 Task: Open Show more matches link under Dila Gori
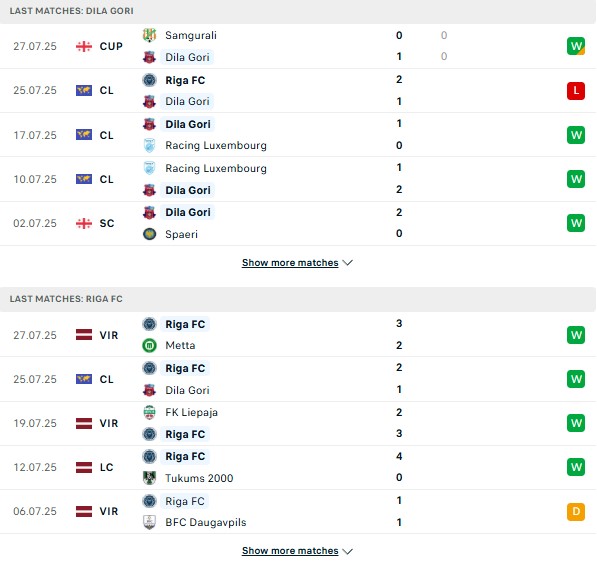pos(290,263)
